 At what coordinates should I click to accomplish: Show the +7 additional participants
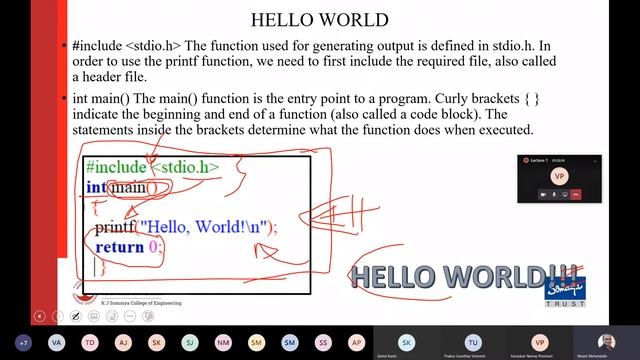click(23, 343)
